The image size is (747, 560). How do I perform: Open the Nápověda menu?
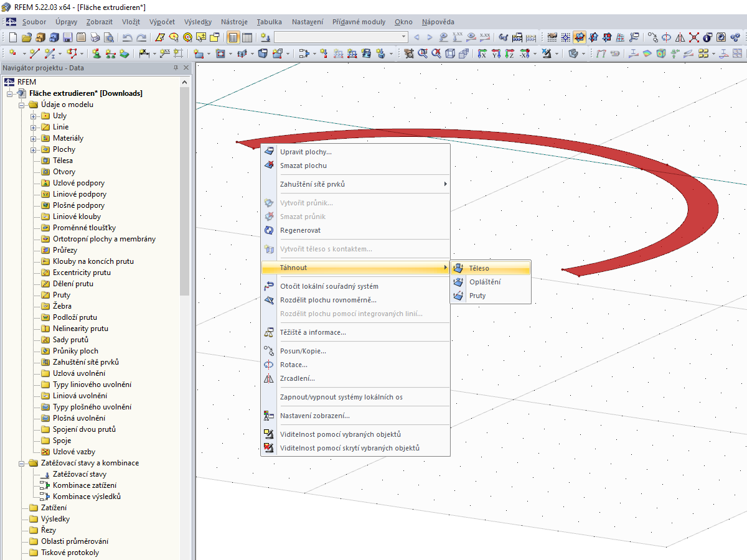(x=438, y=22)
